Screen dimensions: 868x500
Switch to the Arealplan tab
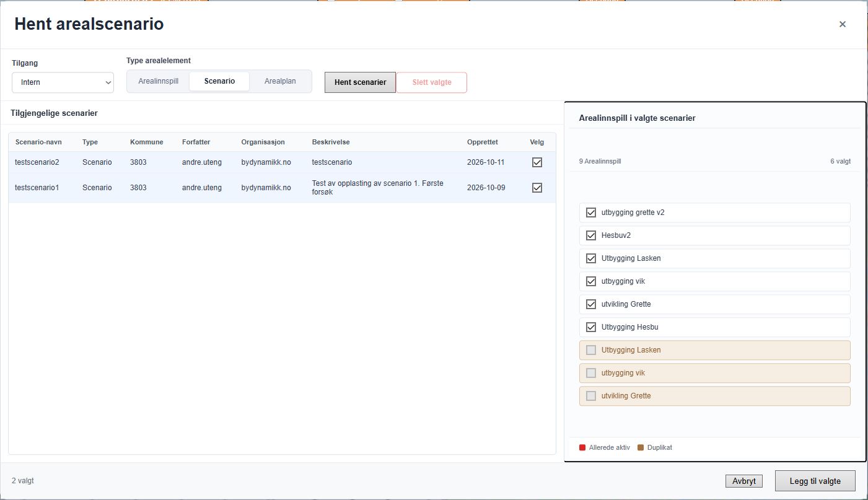pyautogui.click(x=280, y=81)
